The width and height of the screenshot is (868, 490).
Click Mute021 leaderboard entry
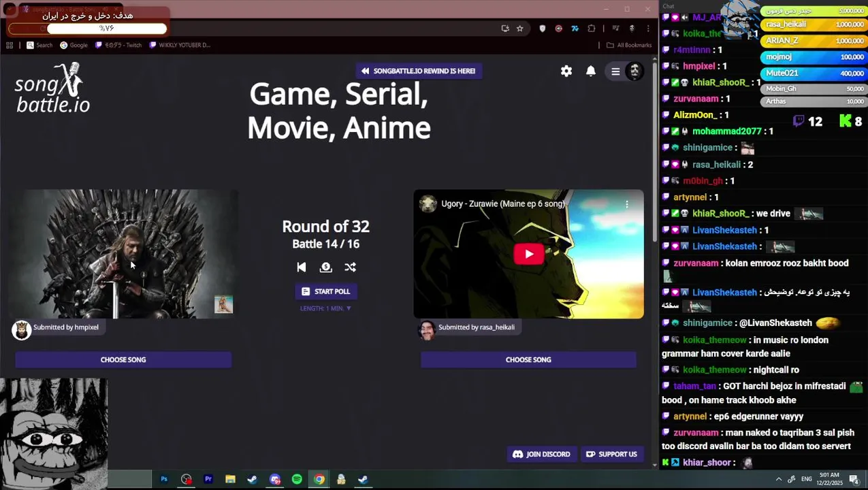point(814,73)
